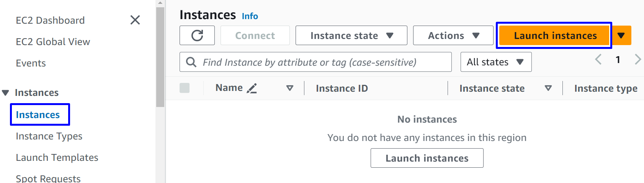Click the edit pencil icon beside Name
The image size is (644, 183).
tap(252, 89)
